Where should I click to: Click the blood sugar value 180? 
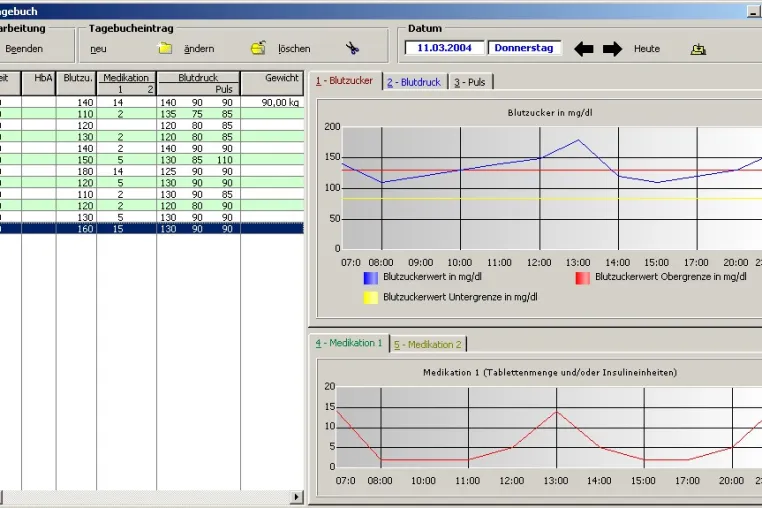pos(85,172)
